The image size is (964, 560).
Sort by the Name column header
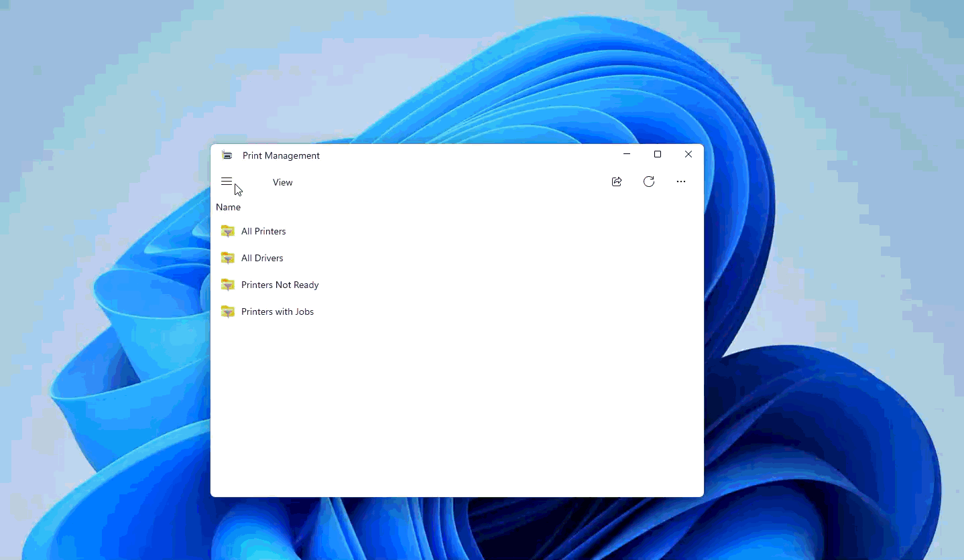click(228, 207)
